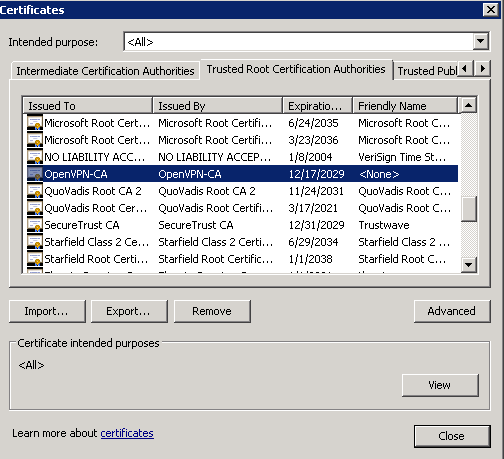This screenshot has height=459, width=504.
Task: View the selected certificate
Action: coord(440,385)
